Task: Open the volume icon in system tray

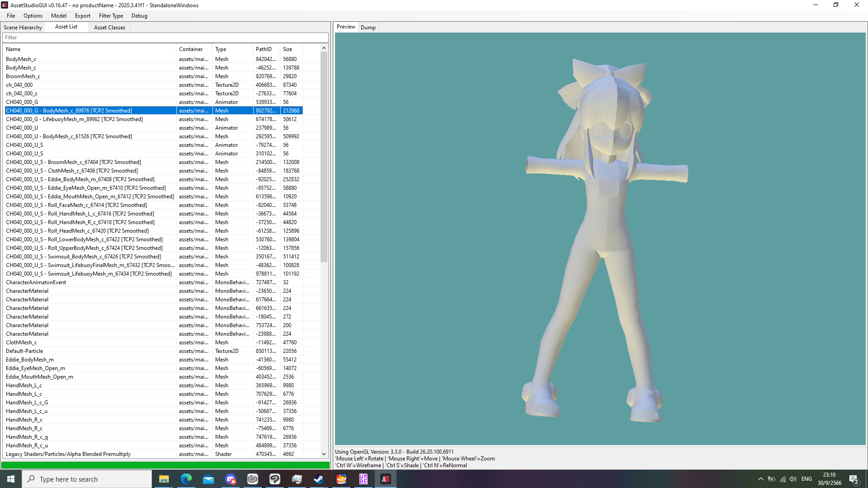Action: click(793, 479)
